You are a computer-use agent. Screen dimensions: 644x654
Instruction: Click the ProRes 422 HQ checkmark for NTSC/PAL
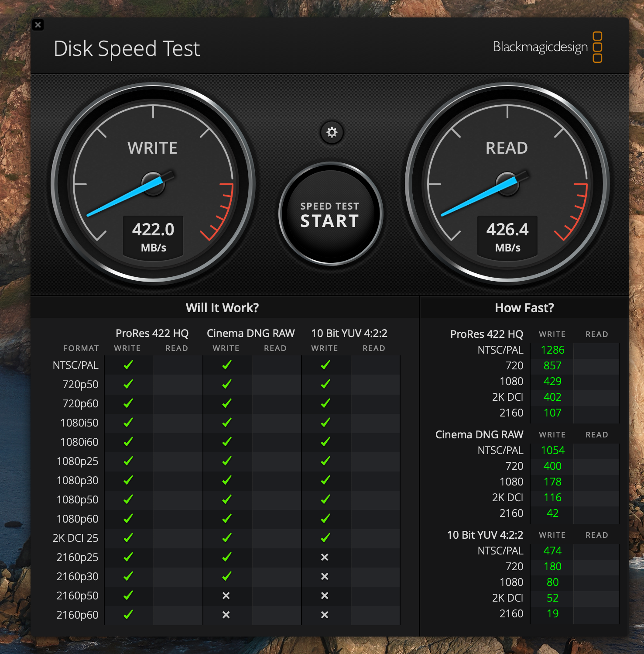[128, 365]
